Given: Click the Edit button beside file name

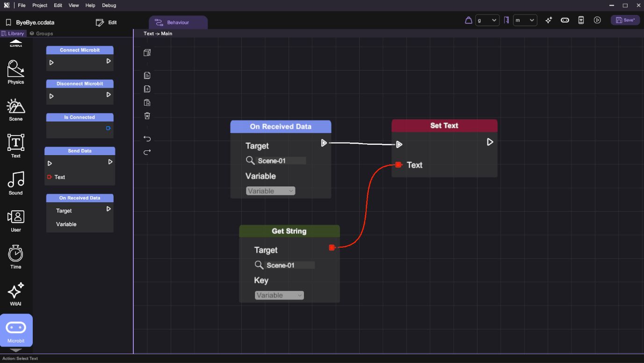Looking at the screenshot, I should point(106,22).
